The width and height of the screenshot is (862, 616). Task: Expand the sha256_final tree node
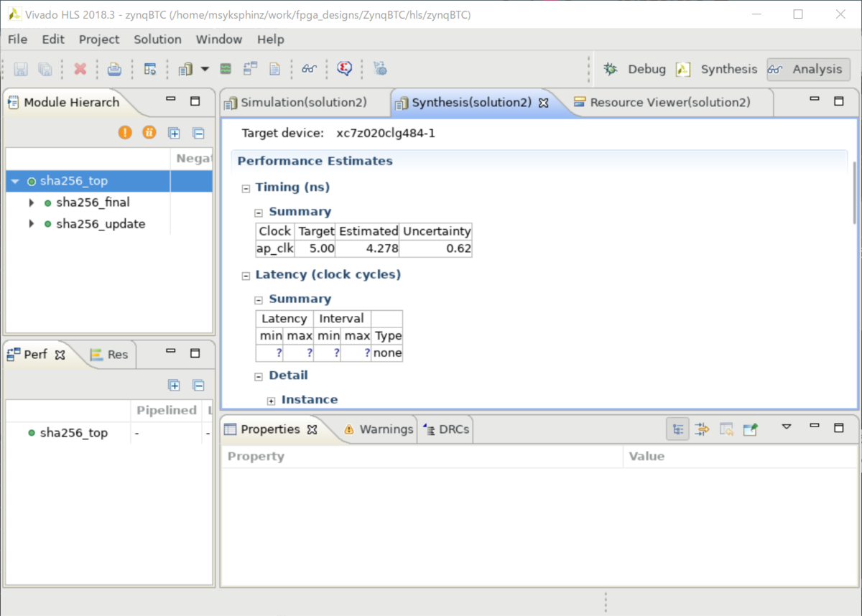click(32, 203)
